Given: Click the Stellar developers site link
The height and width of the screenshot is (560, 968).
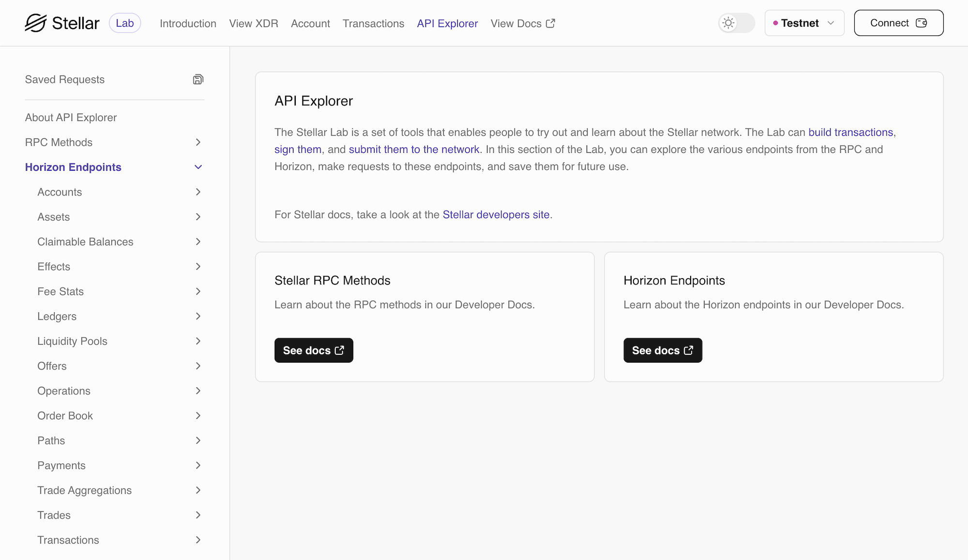Looking at the screenshot, I should point(496,215).
